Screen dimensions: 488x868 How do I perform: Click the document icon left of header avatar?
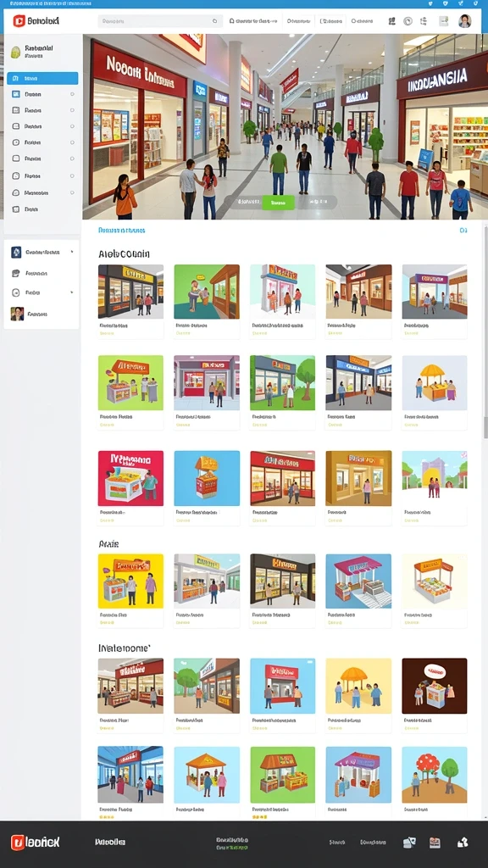point(444,21)
